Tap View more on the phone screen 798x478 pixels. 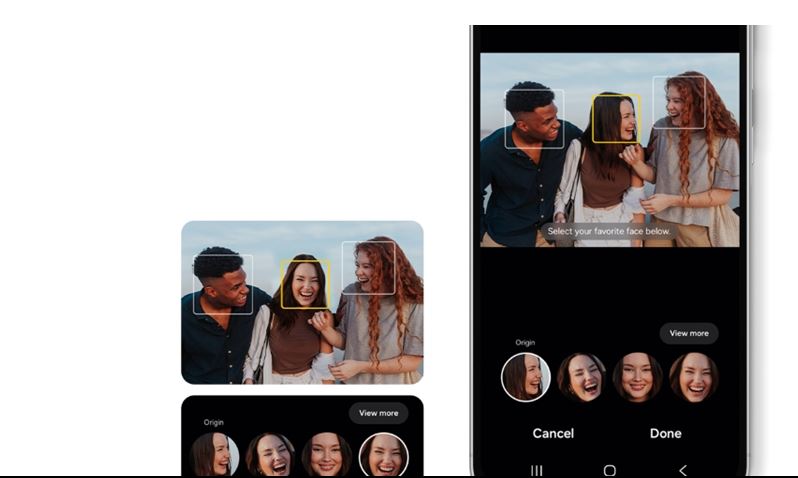coord(689,333)
